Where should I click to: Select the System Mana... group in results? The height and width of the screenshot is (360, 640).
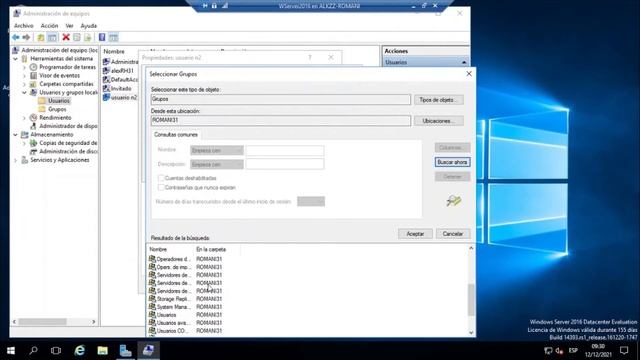173,307
